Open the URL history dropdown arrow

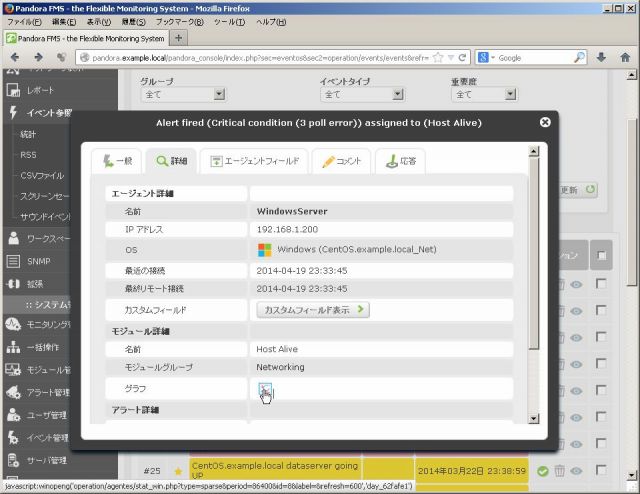(451, 58)
